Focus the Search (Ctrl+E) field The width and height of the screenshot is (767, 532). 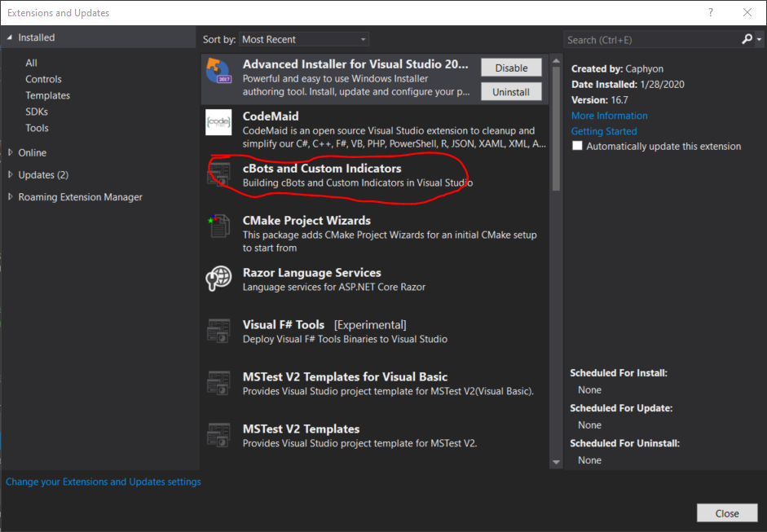click(x=652, y=40)
